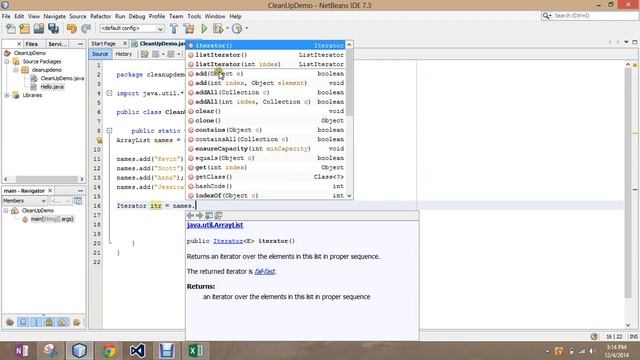Toggle the first Navigator filter (inherited members)
The height and width of the screenshot is (360, 640).
click(x=10, y=322)
